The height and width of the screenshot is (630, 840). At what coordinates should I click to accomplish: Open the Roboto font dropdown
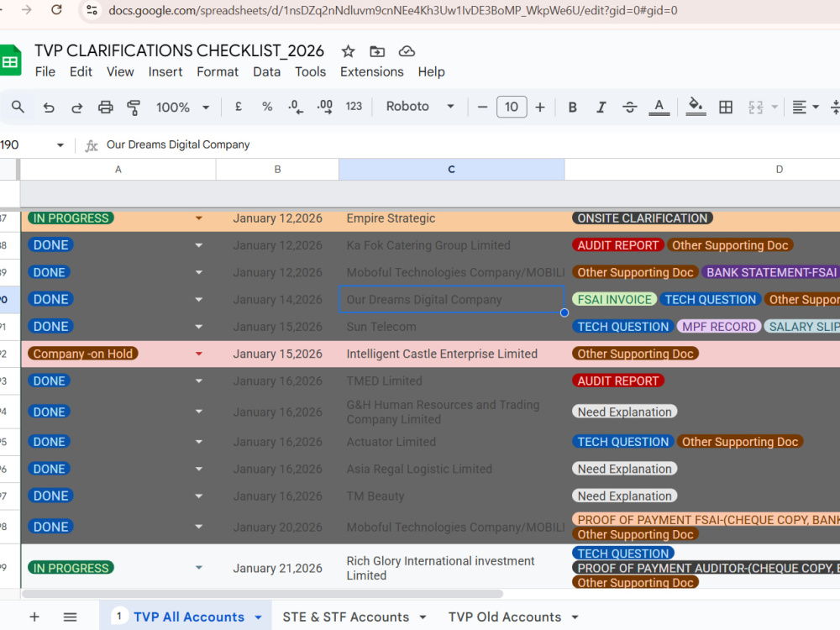(420, 107)
